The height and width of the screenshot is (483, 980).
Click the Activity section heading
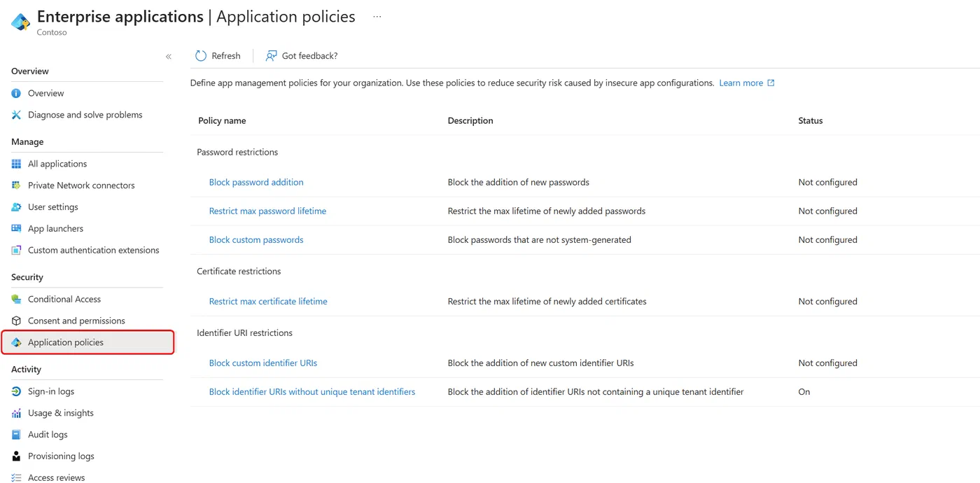click(26, 369)
